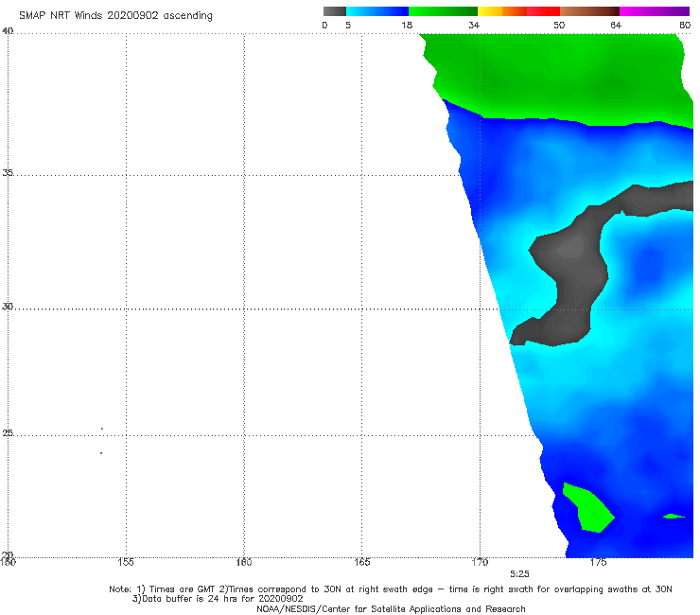The image size is (700, 615).
Task: Click the longitude label '160'
Action: (x=244, y=562)
